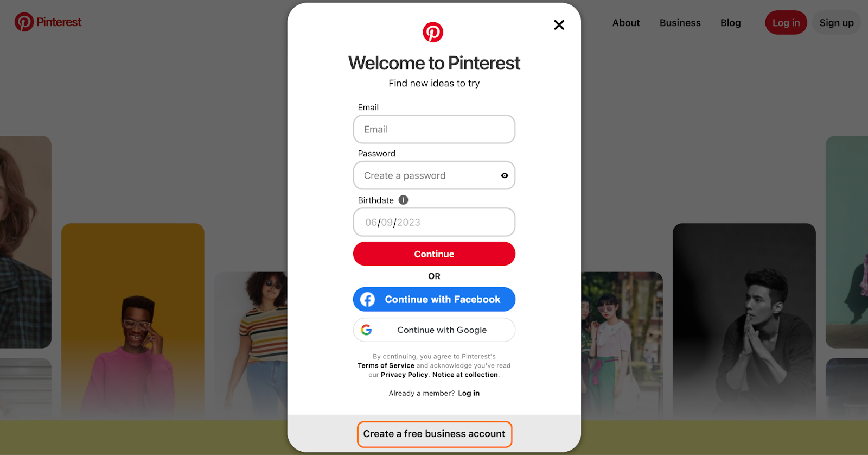Go to the Blog link in the header
The image size is (868, 455).
point(731,23)
